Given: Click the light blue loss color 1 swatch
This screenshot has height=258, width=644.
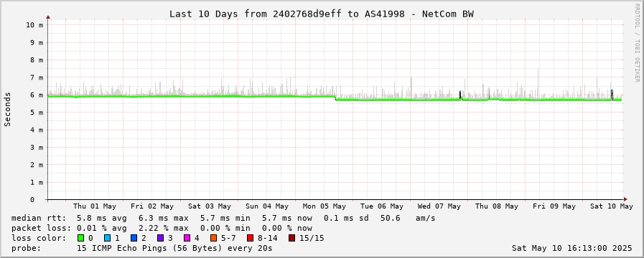Looking at the screenshot, I should (x=107, y=238).
